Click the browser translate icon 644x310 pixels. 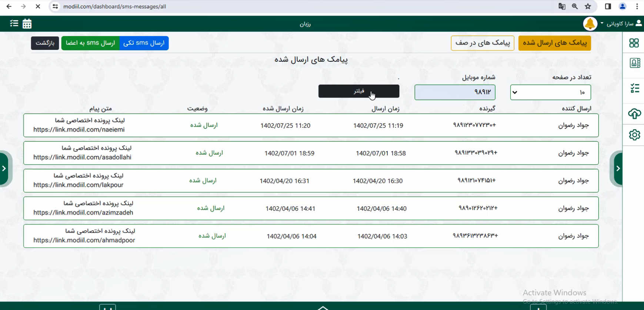pos(562,6)
